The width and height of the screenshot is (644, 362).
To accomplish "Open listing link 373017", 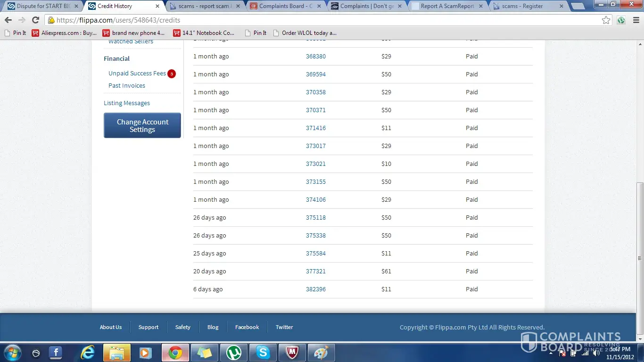I will tap(316, 146).
